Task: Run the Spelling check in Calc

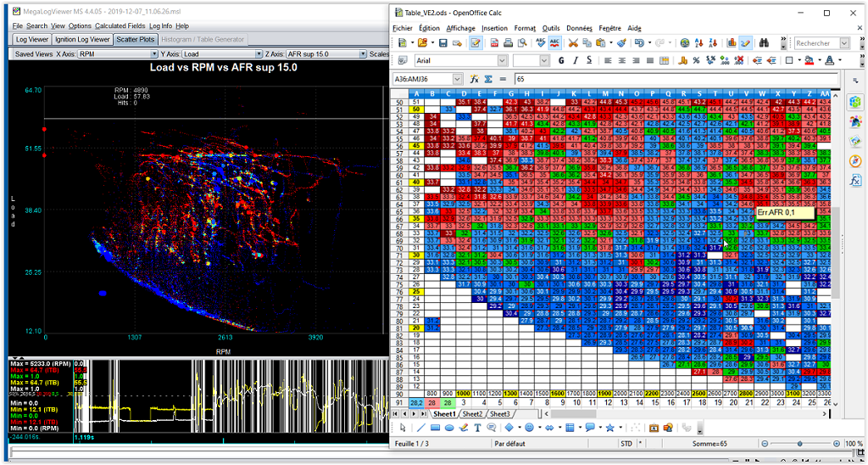Action: click(x=540, y=42)
